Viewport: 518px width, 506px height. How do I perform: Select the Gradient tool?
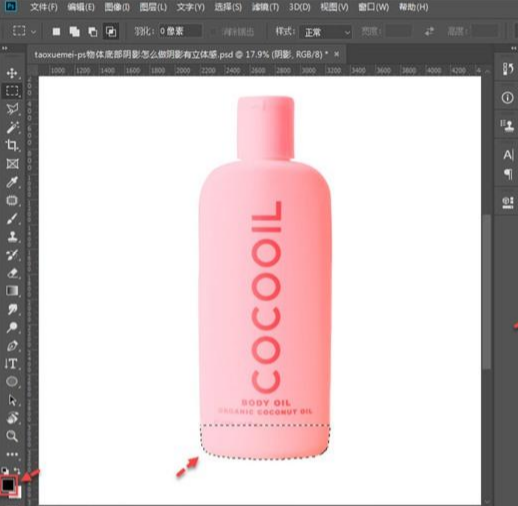(12, 291)
